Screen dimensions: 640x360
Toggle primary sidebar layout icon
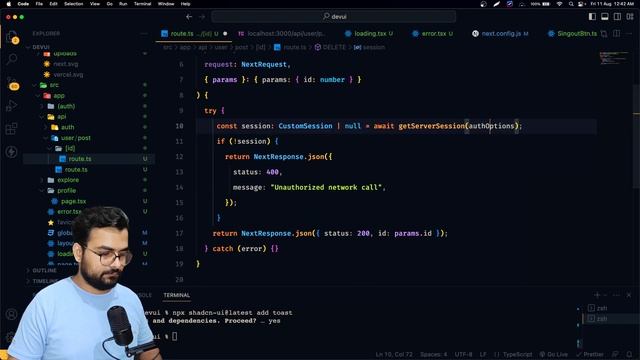(592, 16)
